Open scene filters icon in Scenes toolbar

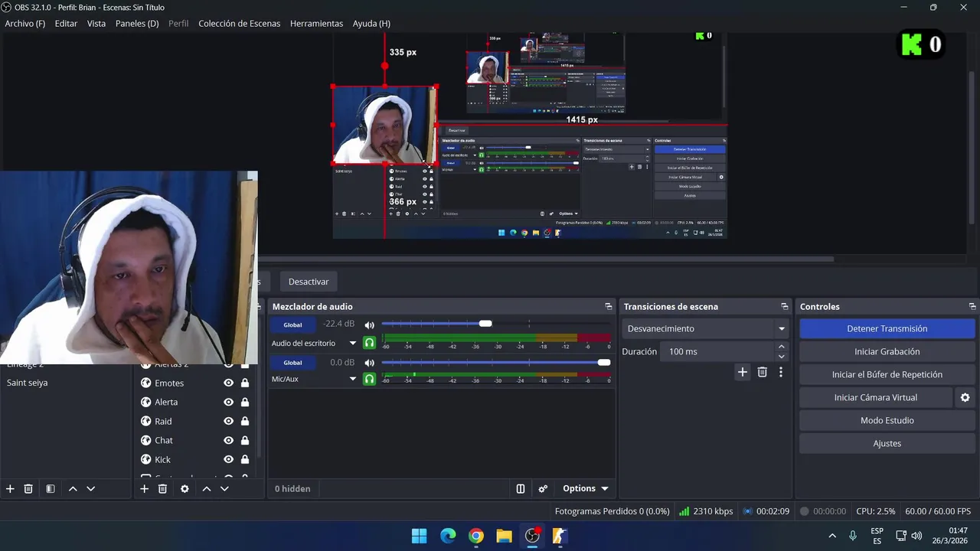tap(51, 488)
